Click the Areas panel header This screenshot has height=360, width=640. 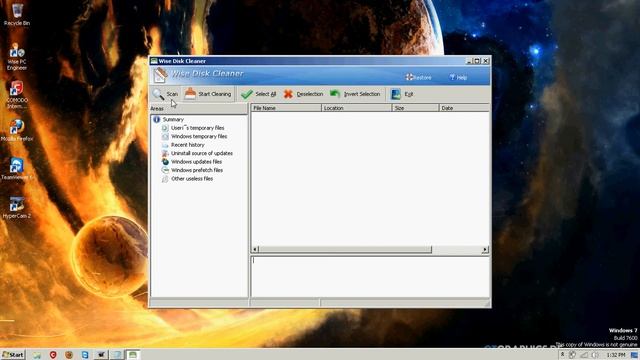[199, 109]
